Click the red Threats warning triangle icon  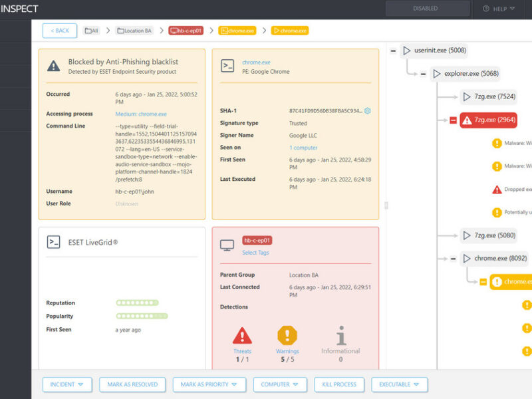pos(242,335)
